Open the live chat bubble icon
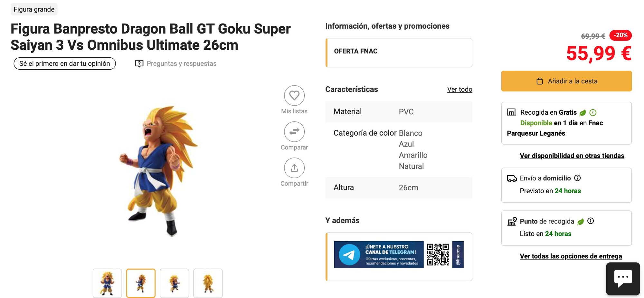This screenshot has height=298, width=644. pyautogui.click(x=623, y=278)
